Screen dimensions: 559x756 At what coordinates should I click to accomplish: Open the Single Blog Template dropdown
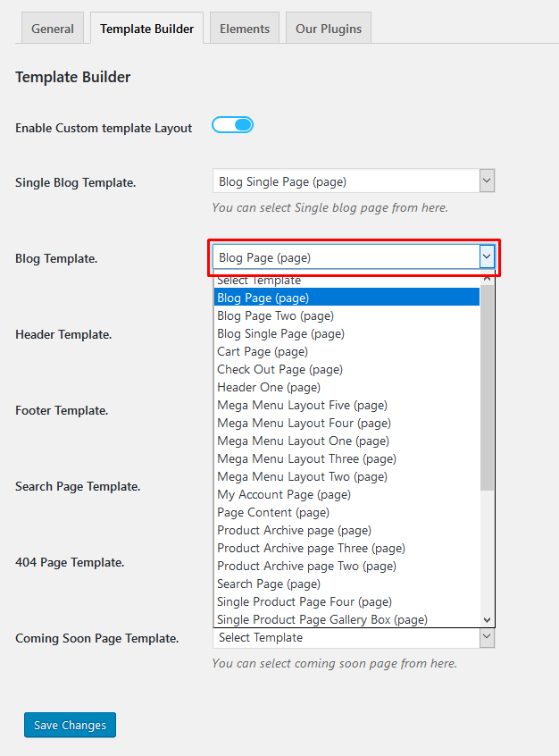[354, 181]
